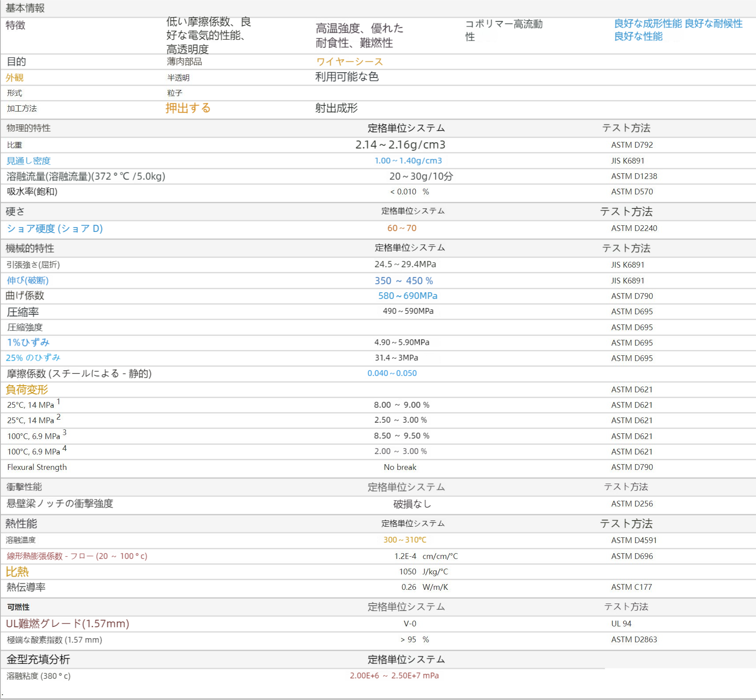Open the 比熱 property link
Image resolution: width=756 pixels, height=700 pixels.
click(17, 572)
